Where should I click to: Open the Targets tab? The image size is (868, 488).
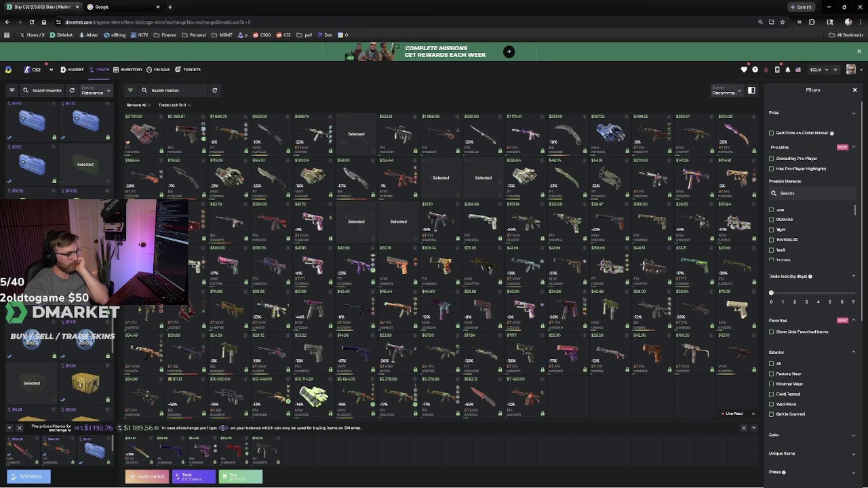click(188, 69)
